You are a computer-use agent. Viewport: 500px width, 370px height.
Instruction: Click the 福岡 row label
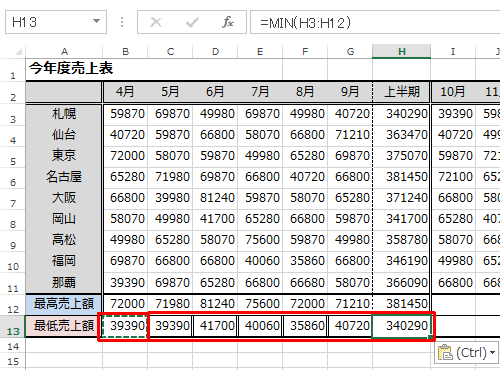pos(64,261)
